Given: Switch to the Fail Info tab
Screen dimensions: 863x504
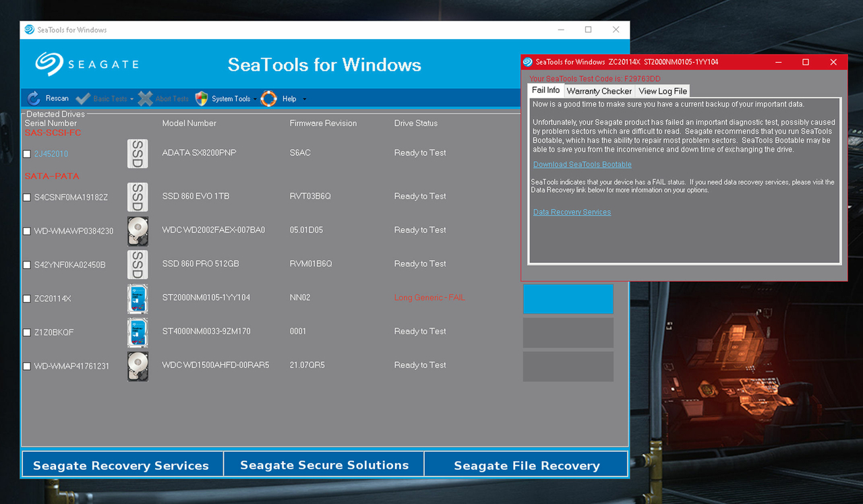Looking at the screenshot, I should click(x=545, y=90).
